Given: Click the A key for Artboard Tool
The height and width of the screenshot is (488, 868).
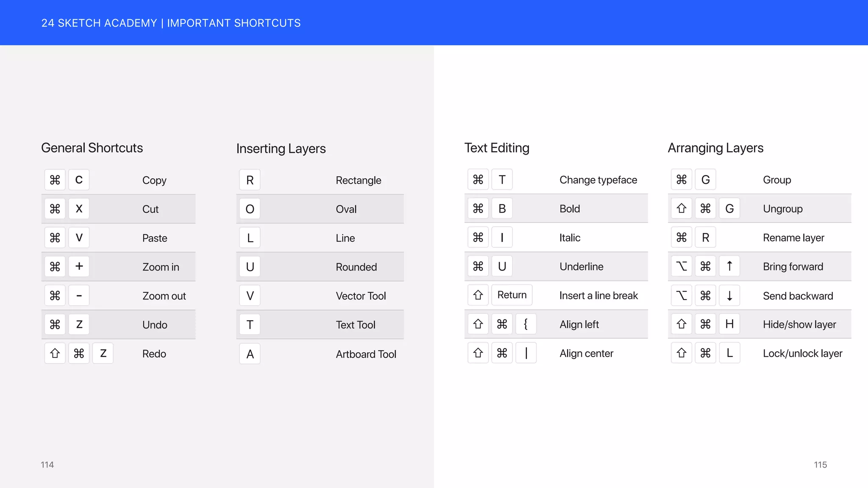Looking at the screenshot, I should point(250,354).
